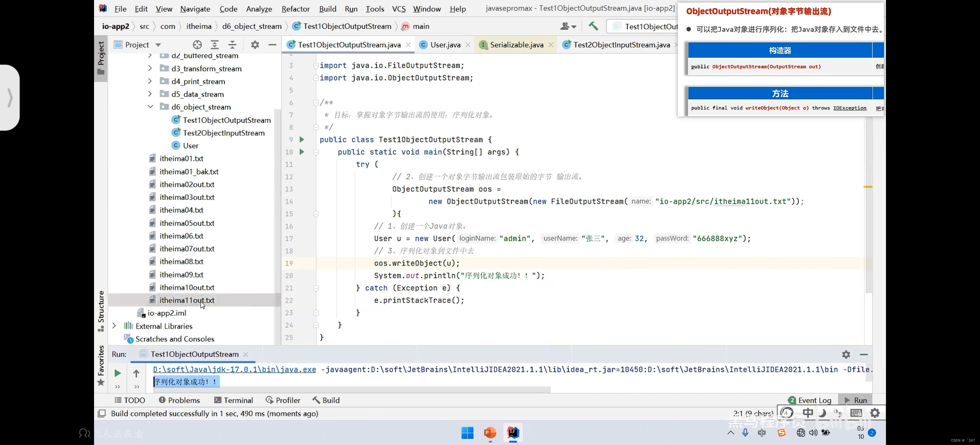The width and height of the screenshot is (980, 445).
Task: Open Scratches and Consoles node
Action: [174, 339]
